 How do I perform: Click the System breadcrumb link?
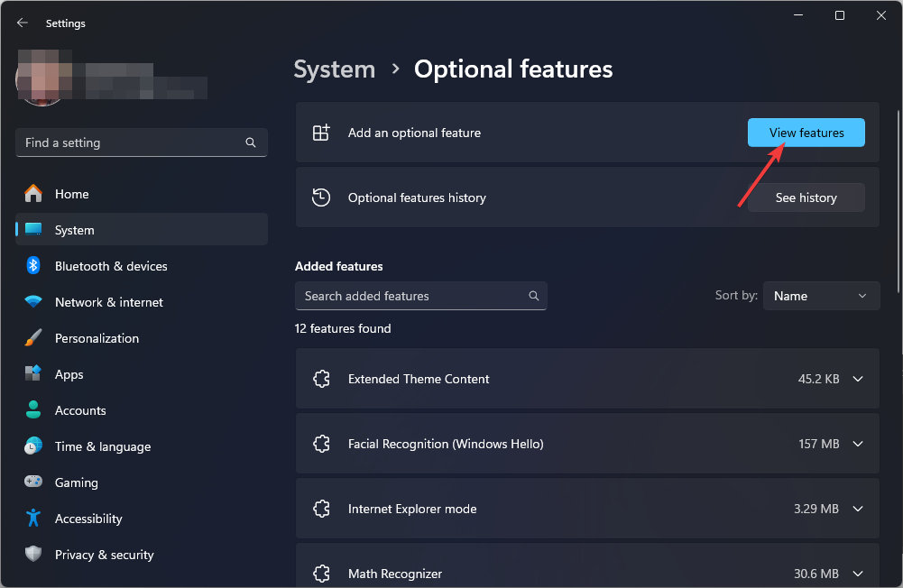coord(335,69)
